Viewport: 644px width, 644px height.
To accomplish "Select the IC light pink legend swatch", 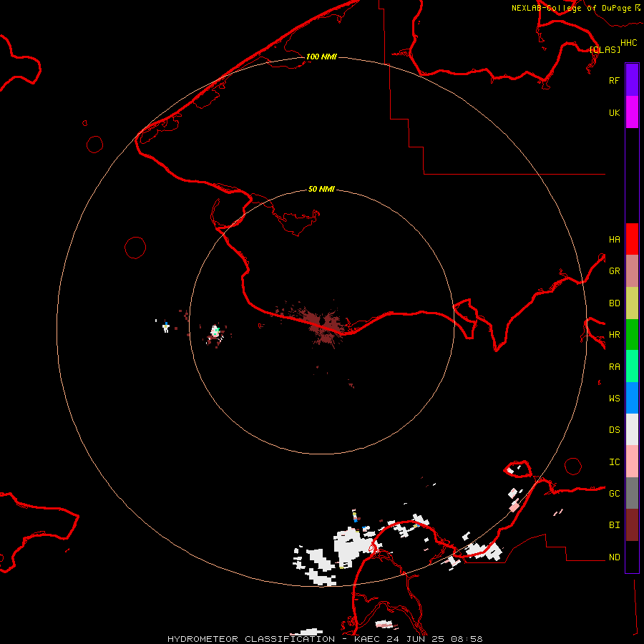I will pyautogui.click(x=632, y=462).
